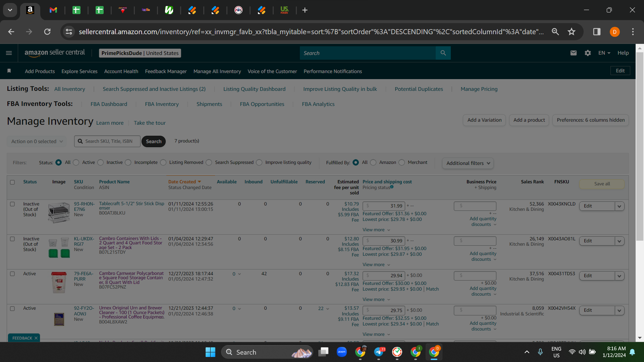The image size is (644, 362).
Task: Open Add Products from the favorites bar
Action: 40,71
